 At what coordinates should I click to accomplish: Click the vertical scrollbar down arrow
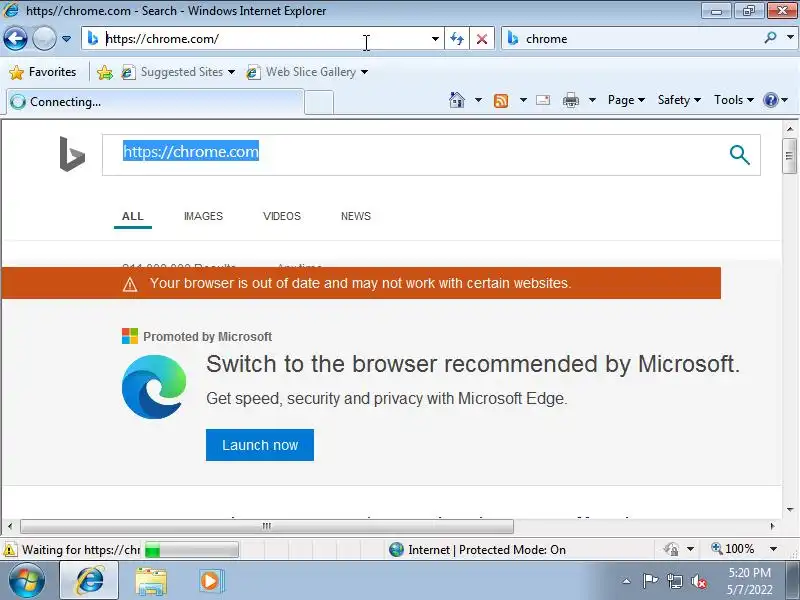tap(790, 509)
